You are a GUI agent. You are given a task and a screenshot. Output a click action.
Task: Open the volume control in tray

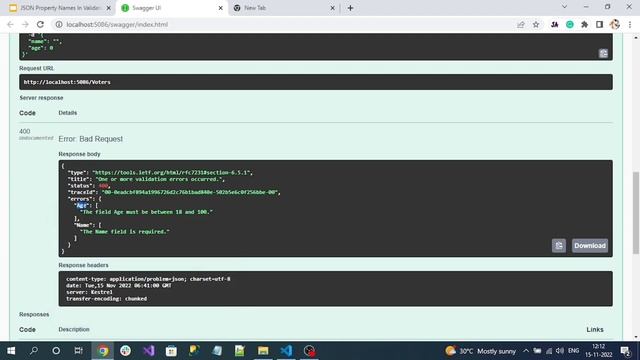coord(560,351)
